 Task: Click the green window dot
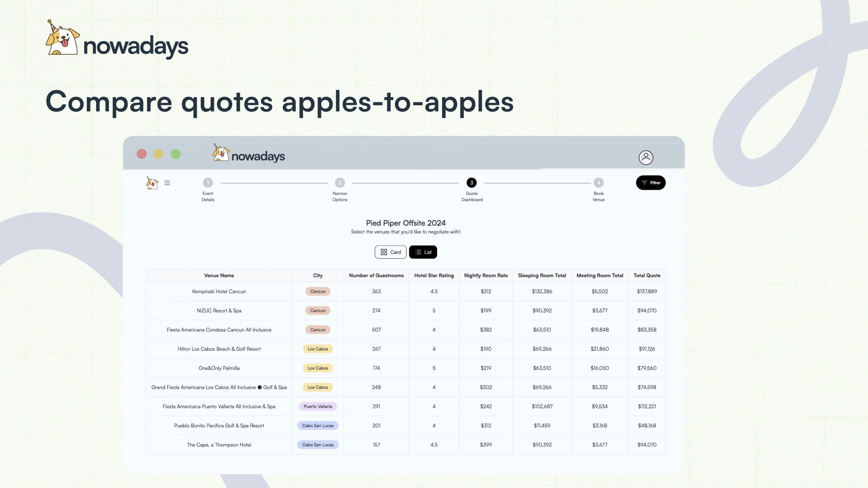[176, 154]
